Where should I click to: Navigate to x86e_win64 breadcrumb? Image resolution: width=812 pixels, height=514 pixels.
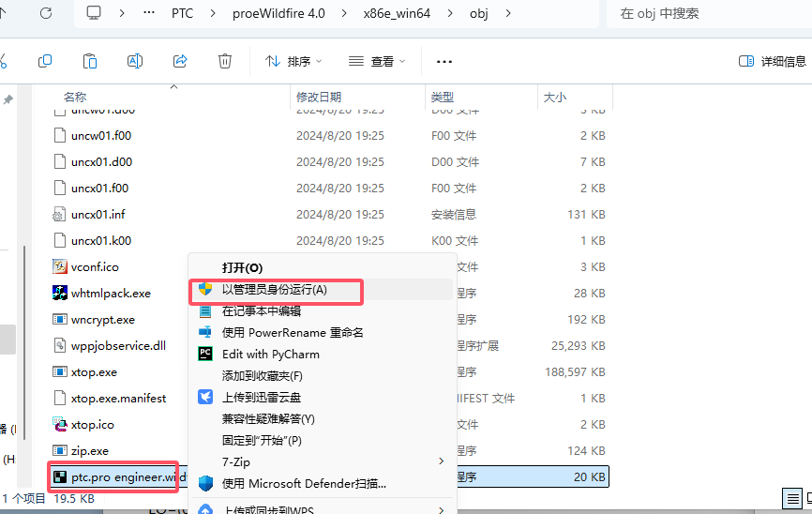pyautogui.click(x=397, y=13)
